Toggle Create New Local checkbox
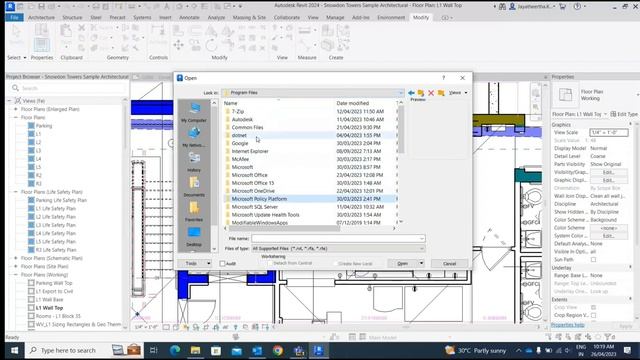Screen dimensions: 640x360 335,264
